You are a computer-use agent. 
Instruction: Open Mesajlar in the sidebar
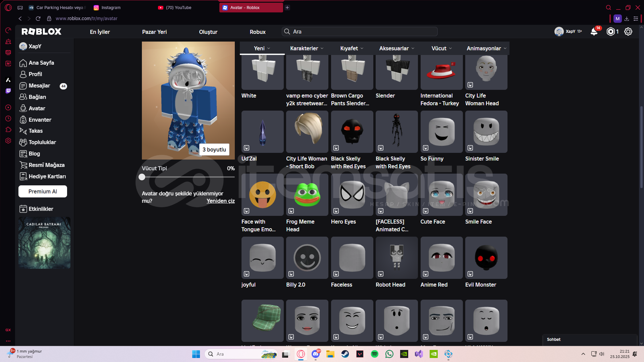click(39, 85)
